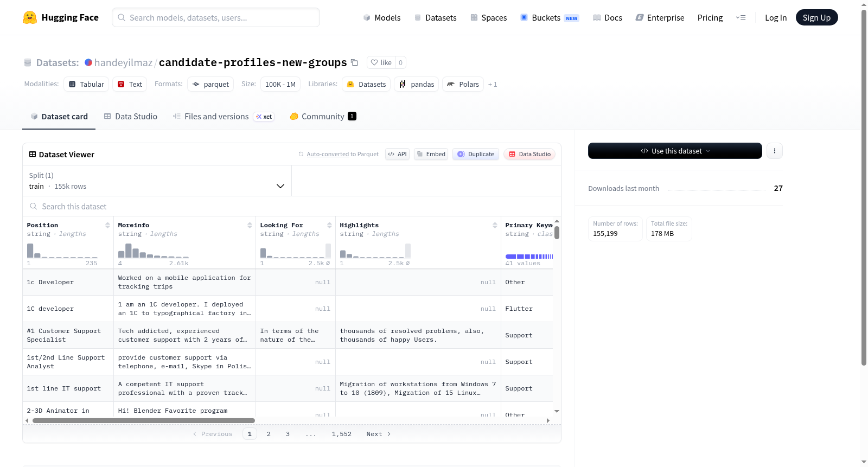Screen dimensions: 868x467
Task: Click the heart like button
Action: coord(381,62)
